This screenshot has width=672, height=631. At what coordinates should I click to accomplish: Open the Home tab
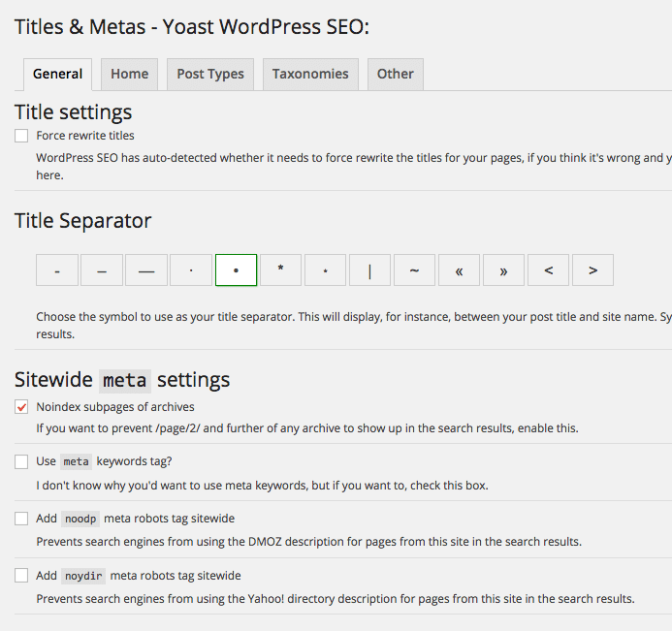pos(129,74)
